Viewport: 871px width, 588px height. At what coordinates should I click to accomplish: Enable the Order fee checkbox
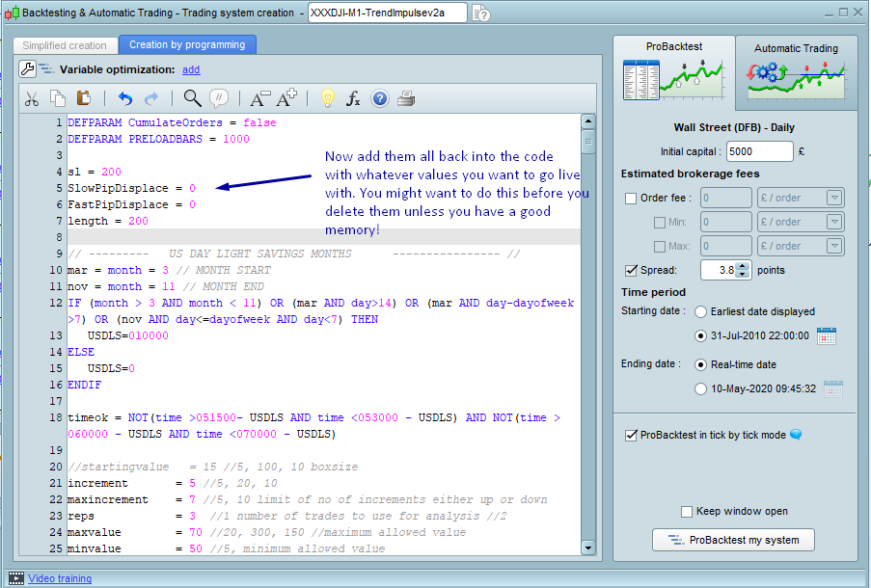pos(631,199)
